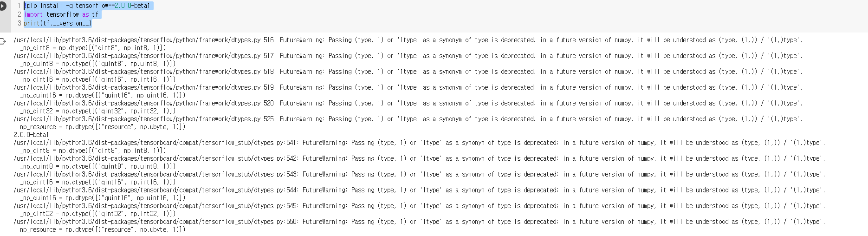
Task: Click 'np_resource = np.dtype' line below dtypes.py:550
Action: coord(103,229)
